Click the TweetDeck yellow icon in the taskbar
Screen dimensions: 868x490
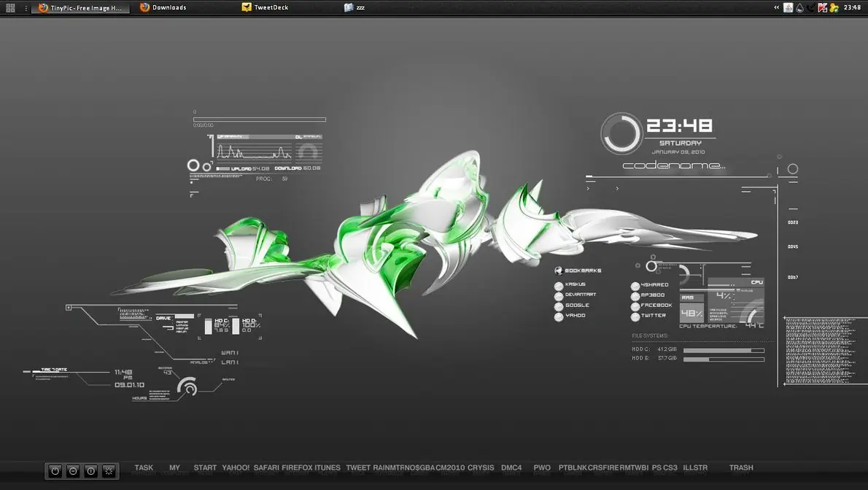point(247,7)
